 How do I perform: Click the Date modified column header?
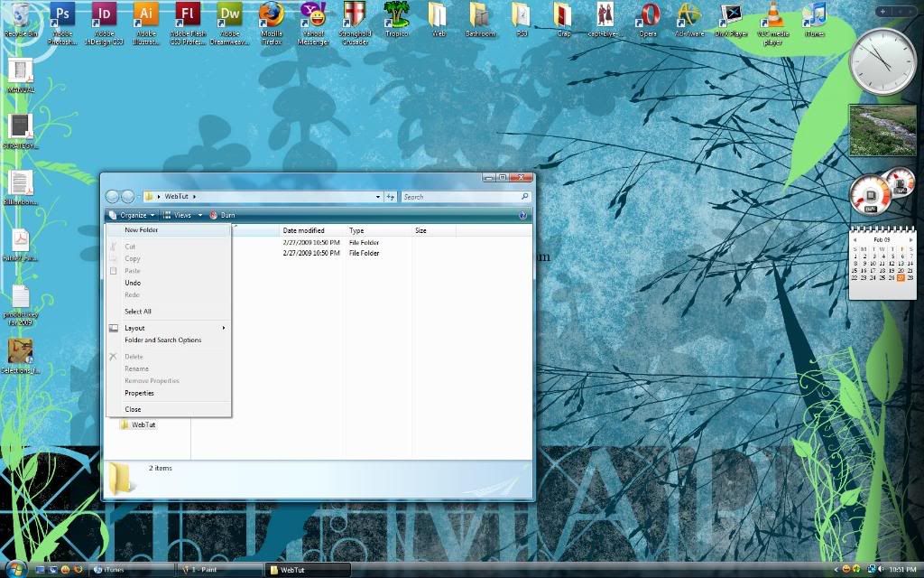[303, 231]
